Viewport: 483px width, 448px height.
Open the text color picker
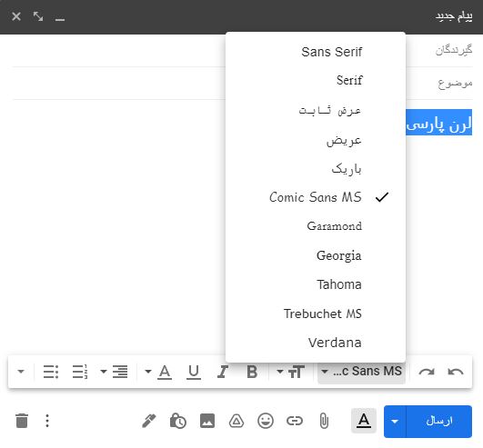pyautogui.click(x=158, y=372)
